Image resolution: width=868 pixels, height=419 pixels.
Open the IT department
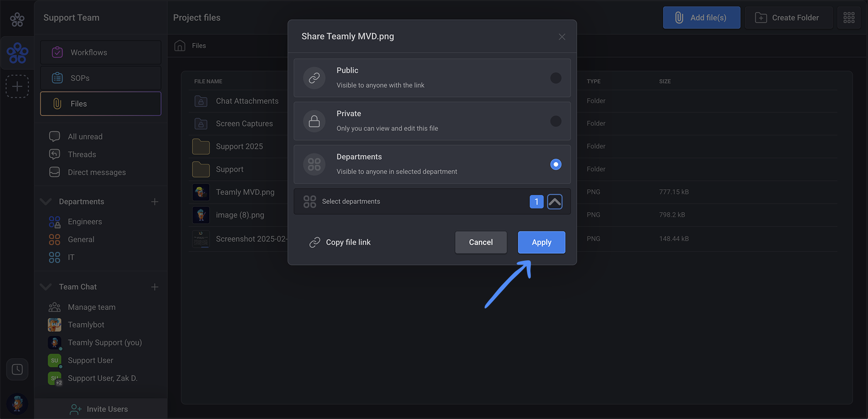tap(71, 257)
